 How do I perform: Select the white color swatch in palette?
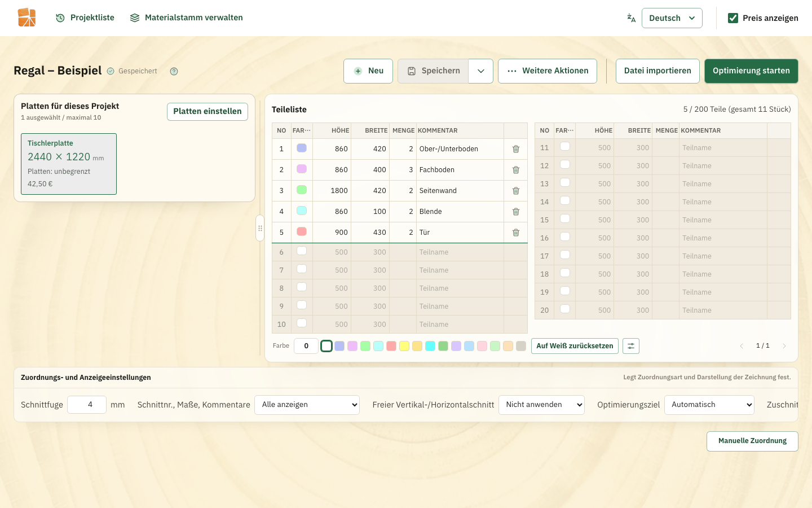point(326,346)
